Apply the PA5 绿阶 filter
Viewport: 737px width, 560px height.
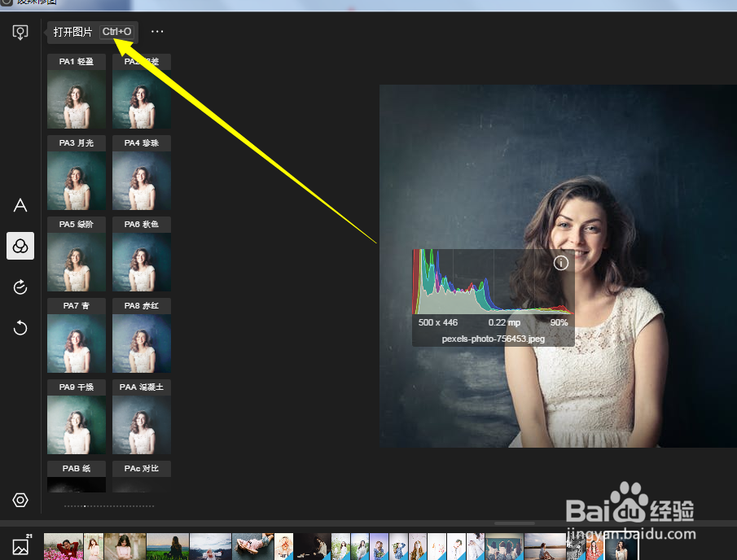(77, 254)
